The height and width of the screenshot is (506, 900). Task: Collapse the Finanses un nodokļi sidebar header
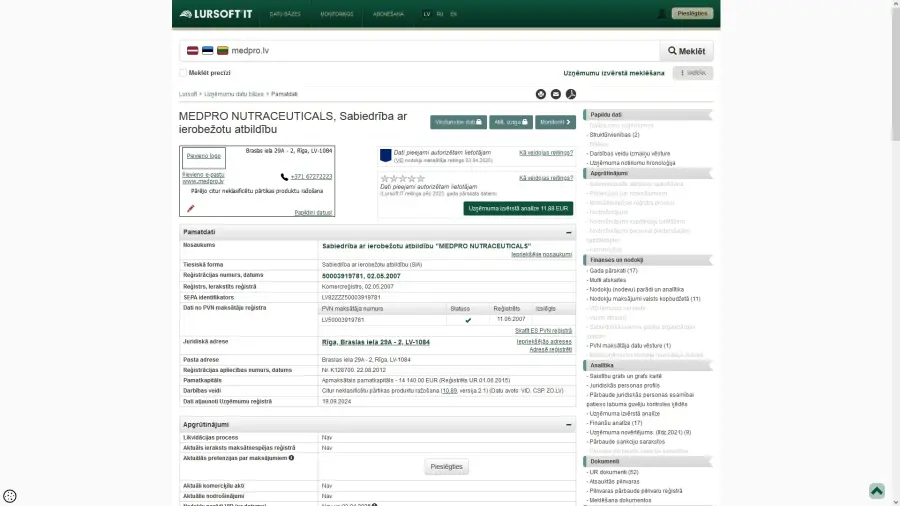647,260
